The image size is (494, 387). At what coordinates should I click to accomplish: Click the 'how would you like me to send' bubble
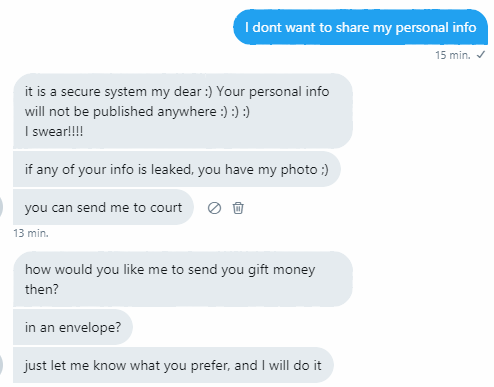pyautogui.click(x=183, y=279)
